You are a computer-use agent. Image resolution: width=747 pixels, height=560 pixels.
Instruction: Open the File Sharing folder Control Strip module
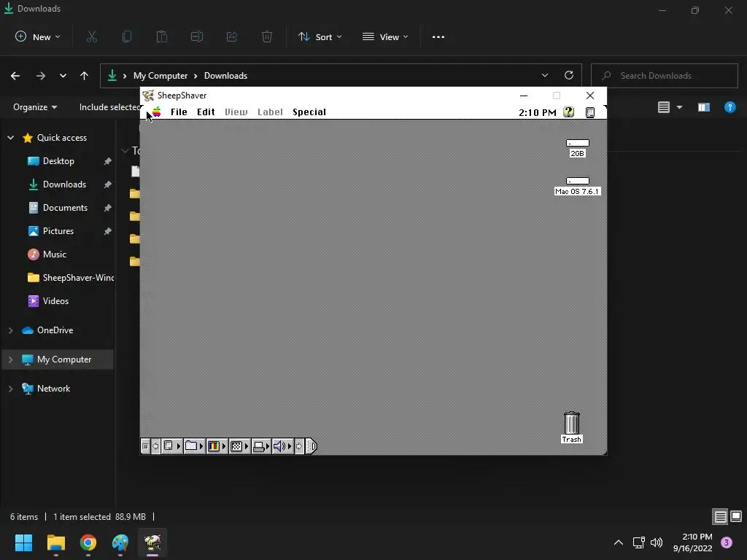[194, 446]
